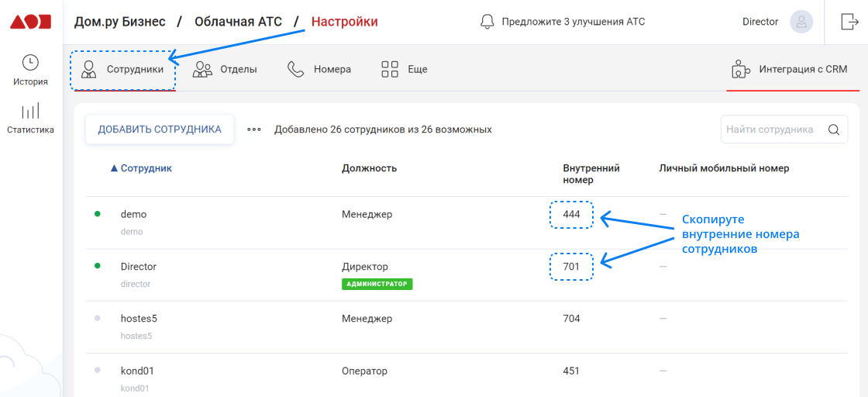Click the Настройки breadcrumb
Screen dimensions: 868x397
coord(344,22)
